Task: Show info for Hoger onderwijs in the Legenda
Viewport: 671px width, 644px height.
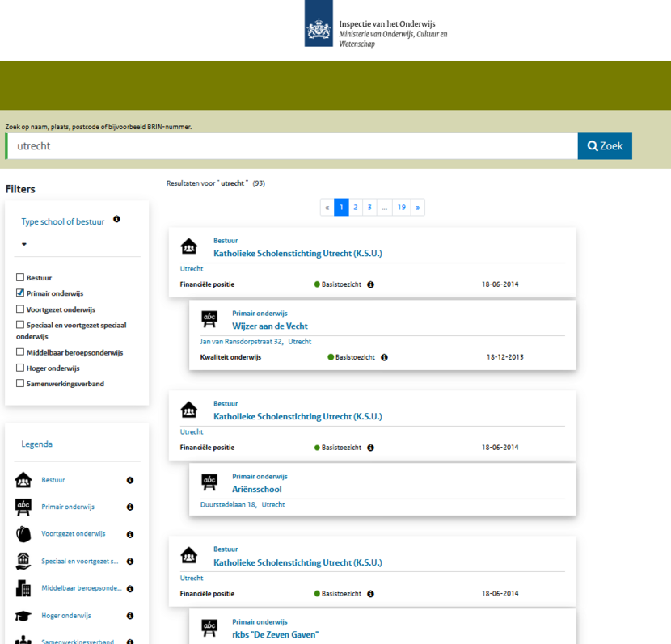Action: 130,616
